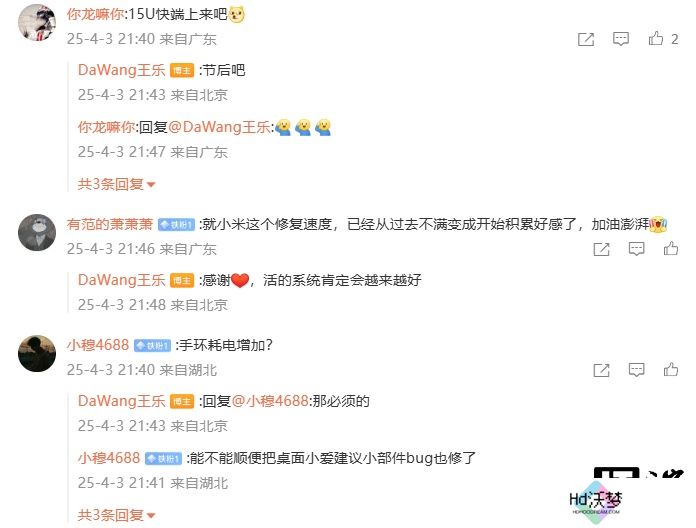696x528 pixels.
Task: Forward 有范的萧萧萧's comment about 小米
Action: [601, 249]
